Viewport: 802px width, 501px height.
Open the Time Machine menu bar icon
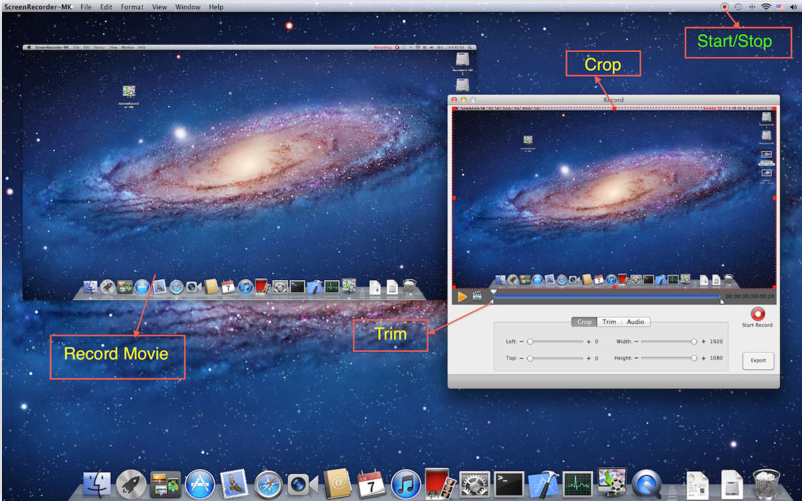[738, 7]
